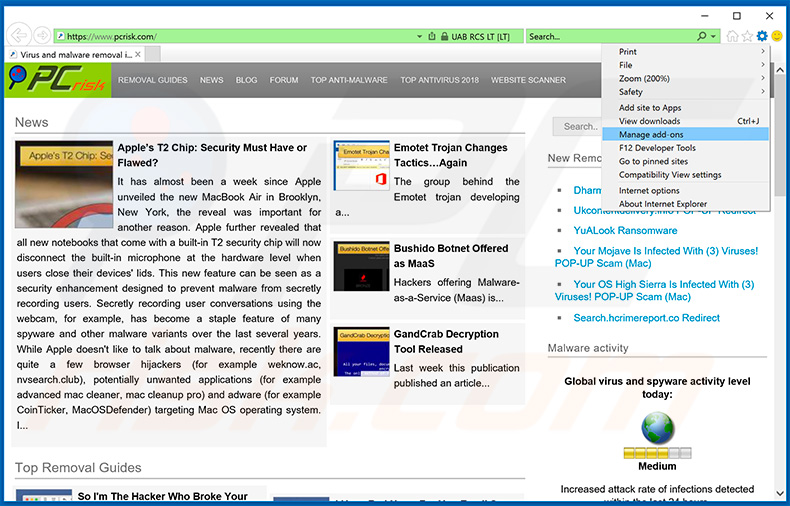The height and width of the screenshot is (506, 790).
Task: Expand the Print submenu
Action: [686, 51]
